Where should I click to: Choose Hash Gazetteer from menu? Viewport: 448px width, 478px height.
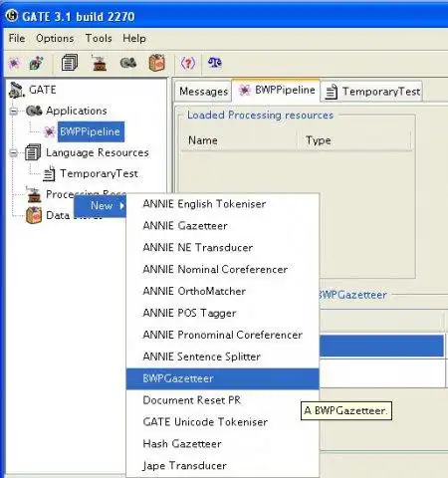point(222,444)
